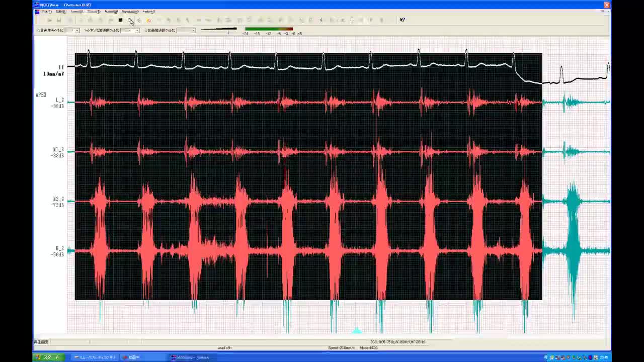
Task: Click the cyan triangle marker below the waveform
Action: [x=356, y=330]
